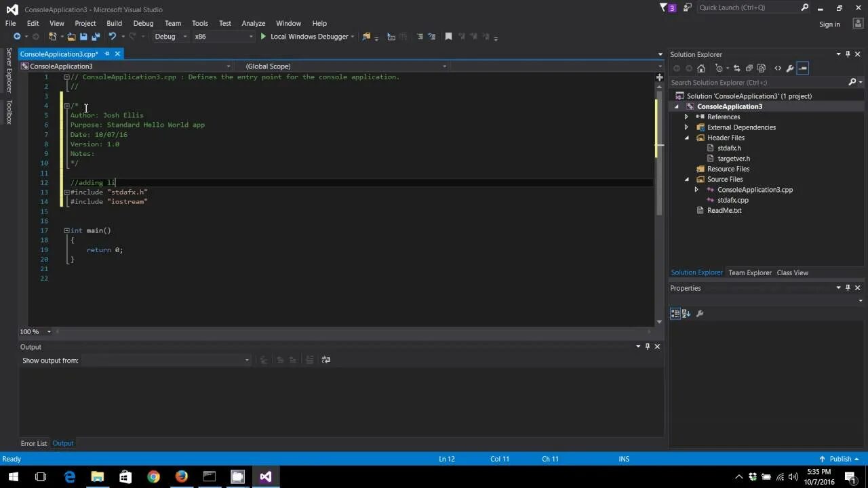Viewport: 868px width, 488px height.
Task: Click the Sign in link
Action: (x=829, y=24)
